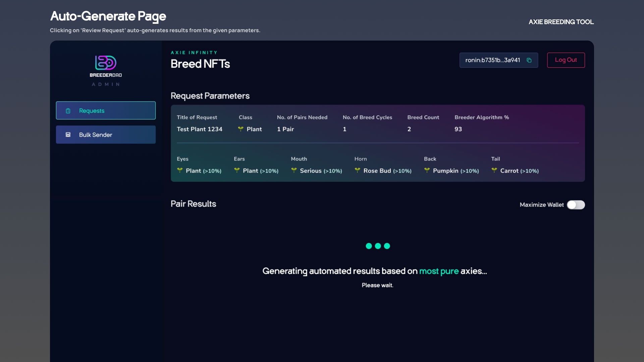Screen dimensions: 644x362
Task: Click the Tail Carrot leaf icon
Action: point(494,170)
